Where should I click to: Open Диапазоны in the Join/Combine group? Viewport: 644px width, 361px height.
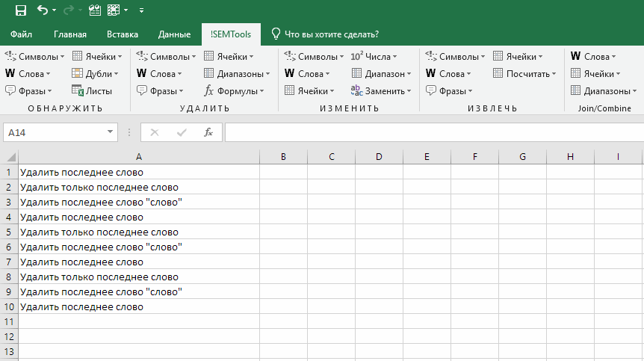coord(604,91)
